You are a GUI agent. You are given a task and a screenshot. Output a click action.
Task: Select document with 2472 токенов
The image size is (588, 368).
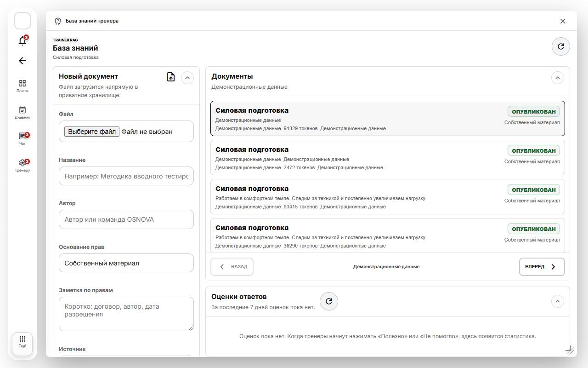click(x=388, y=158)
